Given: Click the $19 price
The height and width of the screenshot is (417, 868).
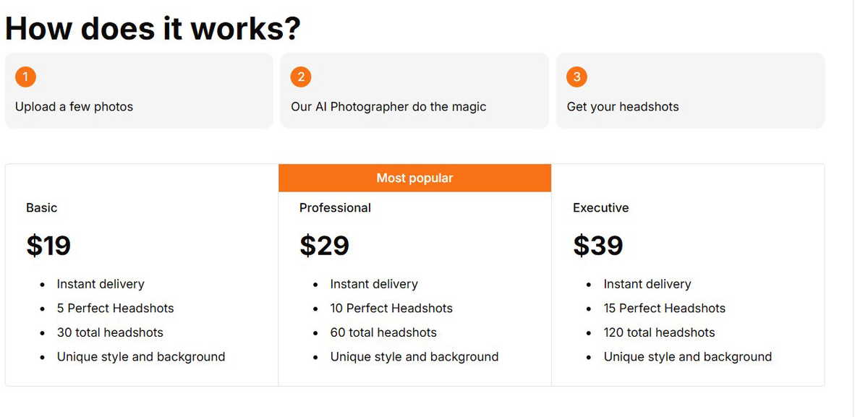Looking at the screenshot, I should click(48, 246).
